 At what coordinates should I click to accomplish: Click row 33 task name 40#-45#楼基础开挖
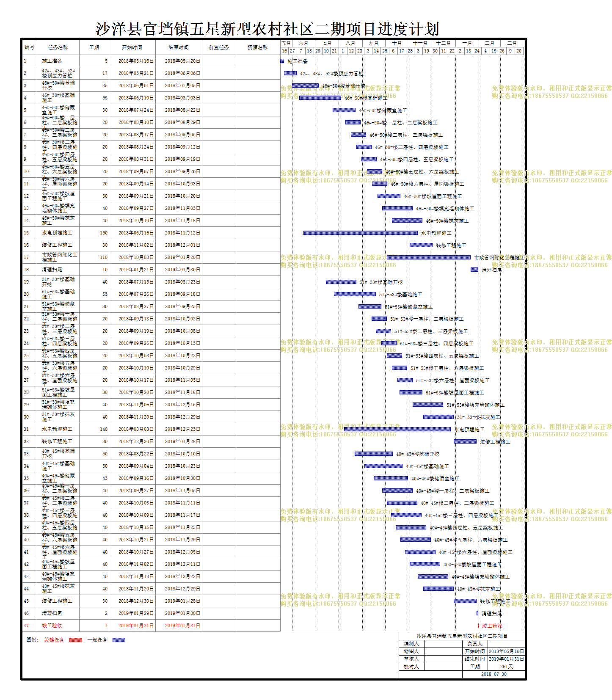point(58,454)
